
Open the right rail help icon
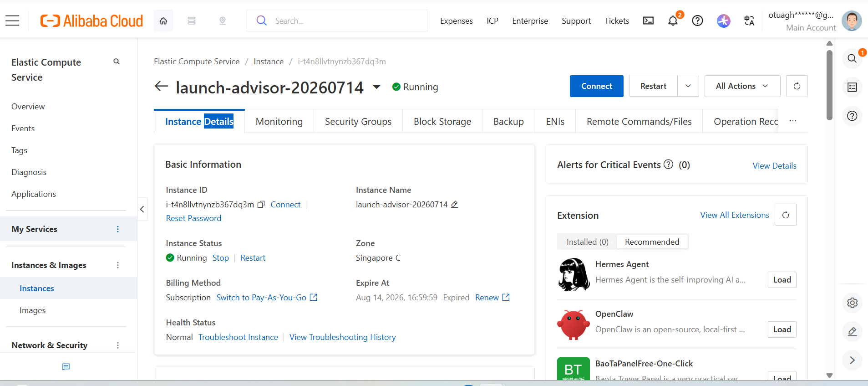tap(852, 116)
